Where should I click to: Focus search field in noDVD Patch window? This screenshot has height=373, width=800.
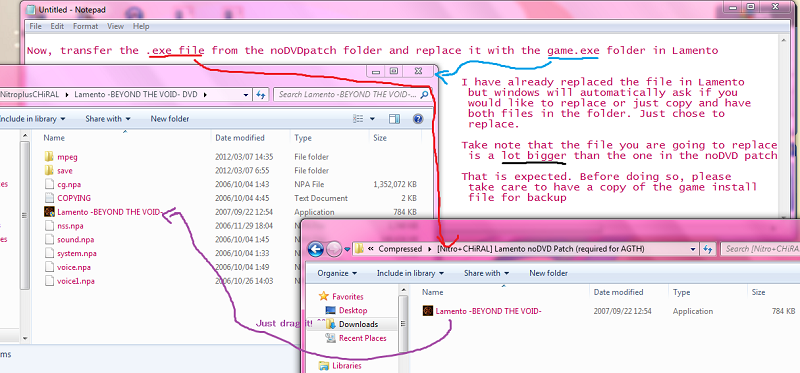[x=760, y=249]
